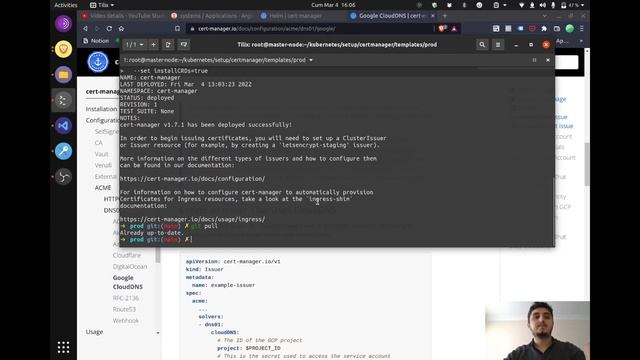640x360 pixels.
Task: Open clipboard tray indicator dropdown
Action: coord(500,5)
